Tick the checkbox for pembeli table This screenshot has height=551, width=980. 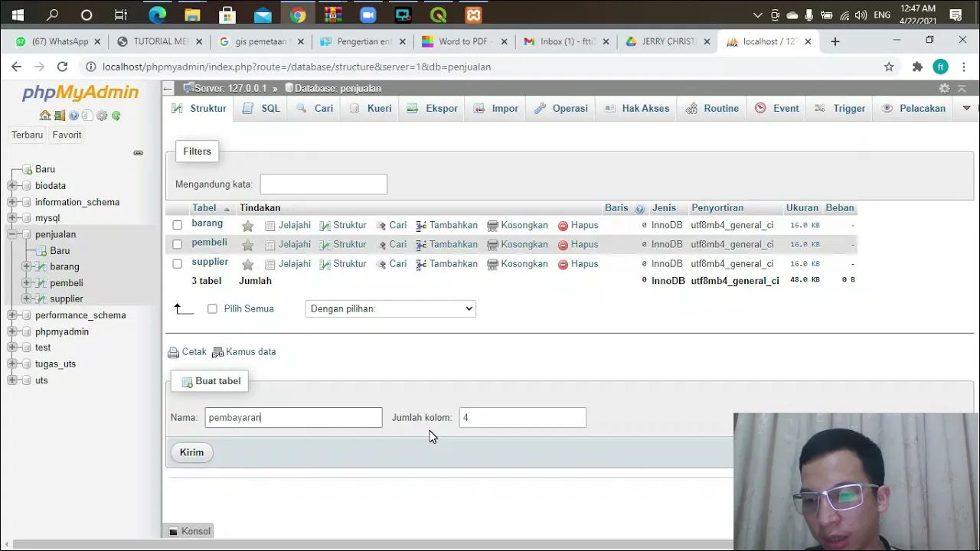178,244
